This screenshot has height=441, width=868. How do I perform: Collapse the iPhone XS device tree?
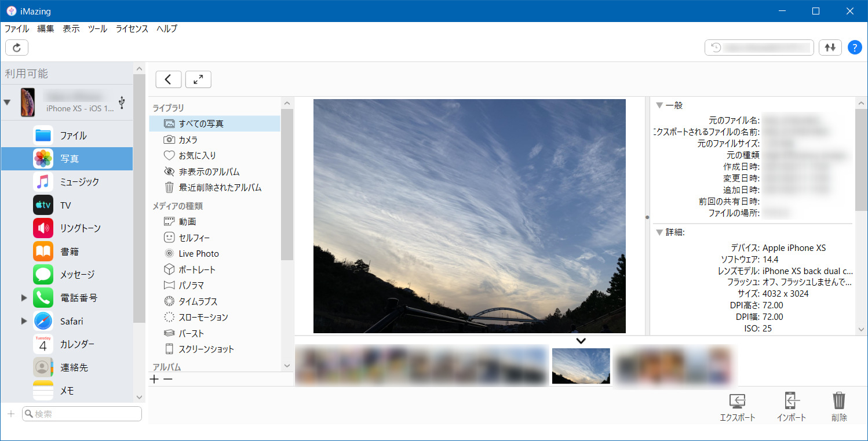7,103
